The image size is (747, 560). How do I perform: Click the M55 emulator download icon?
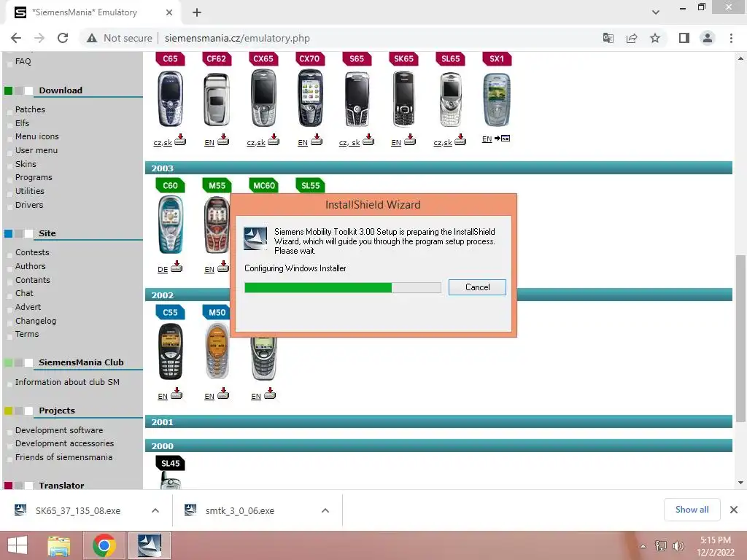(223, 266)
